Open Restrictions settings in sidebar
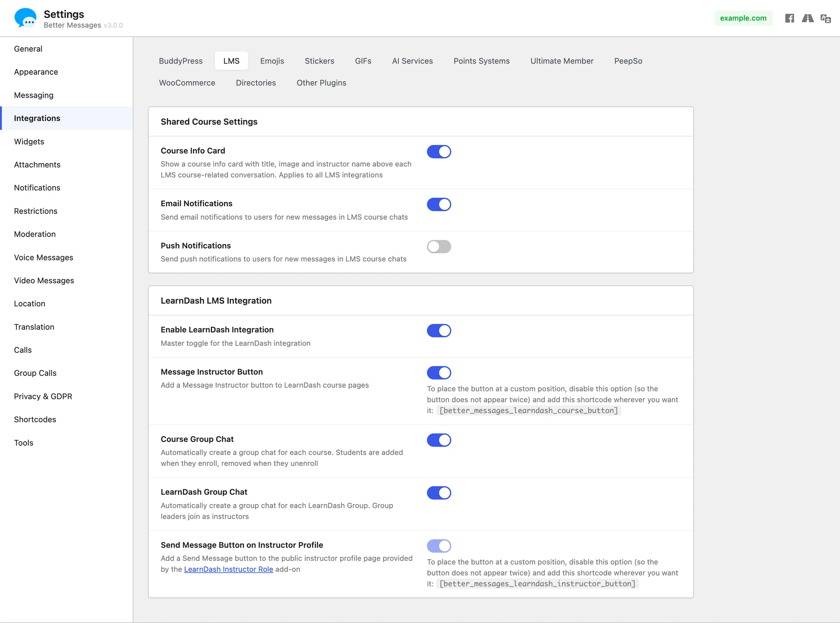The image size is (840, 623). pyautogui.click(x=66, y=211)
